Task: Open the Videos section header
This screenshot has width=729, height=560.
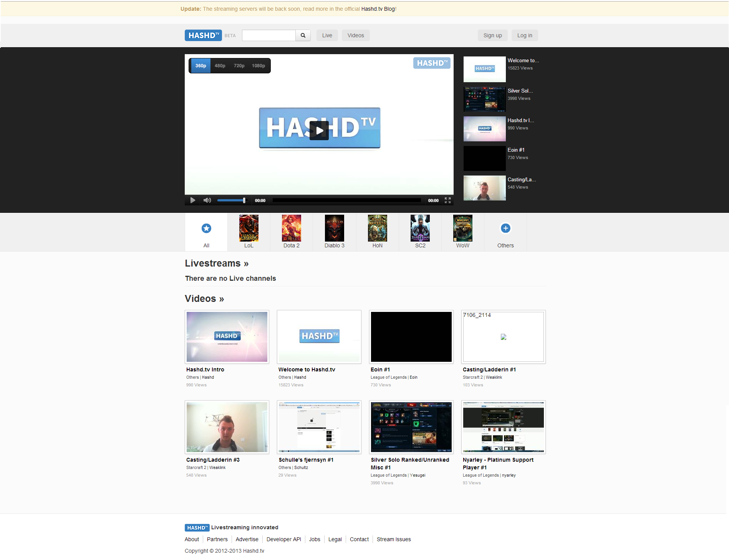Action: 204,298
